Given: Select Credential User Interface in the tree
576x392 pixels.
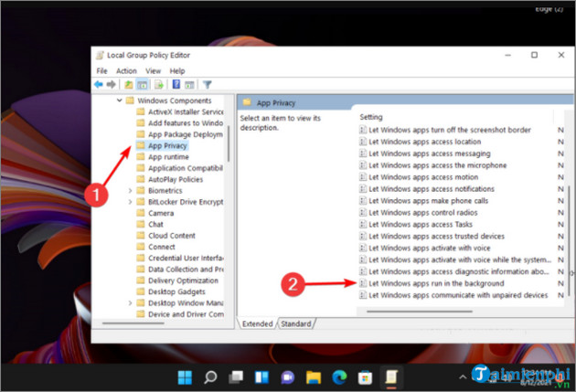Looking at the screenshot, I should pos(186,258).
